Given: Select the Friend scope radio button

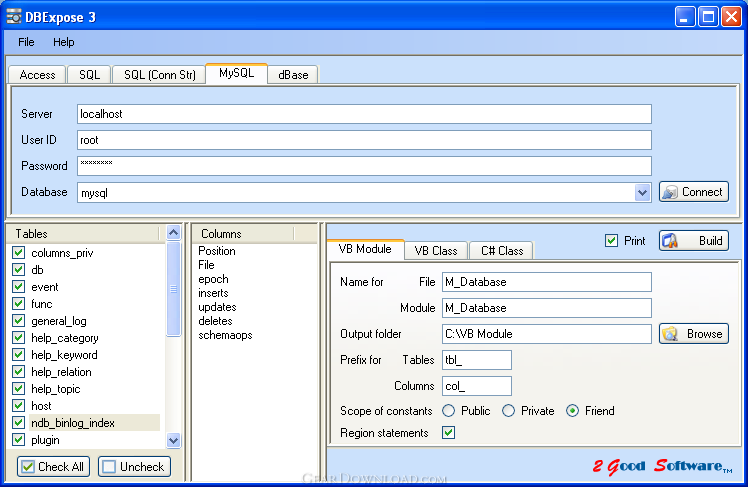Looking at the screenshot, I should pyautogui.click(x=572, y=411).
